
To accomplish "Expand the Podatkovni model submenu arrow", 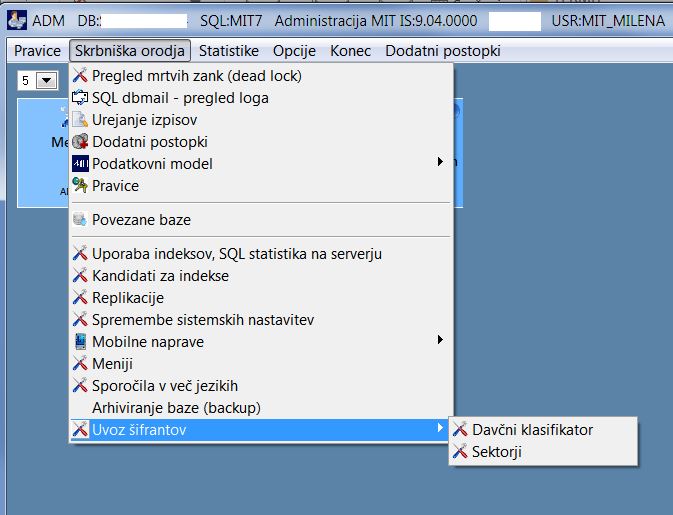I will [440, 162].
